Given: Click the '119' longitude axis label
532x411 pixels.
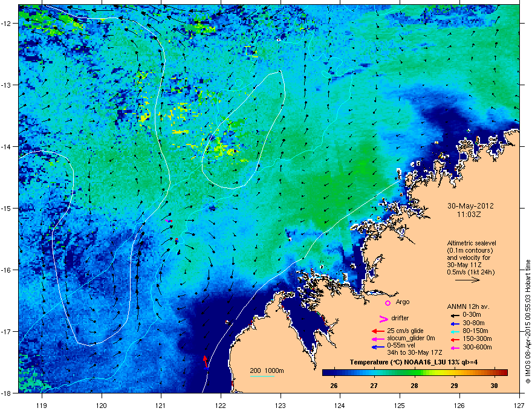Looking at the screenshot, I should (42, 406).
